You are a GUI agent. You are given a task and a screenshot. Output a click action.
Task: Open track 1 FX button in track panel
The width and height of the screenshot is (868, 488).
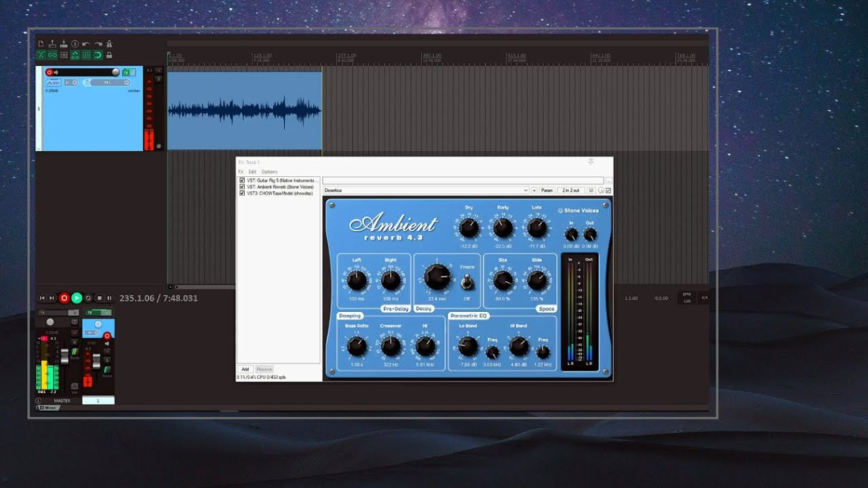(x=126, y=72)
